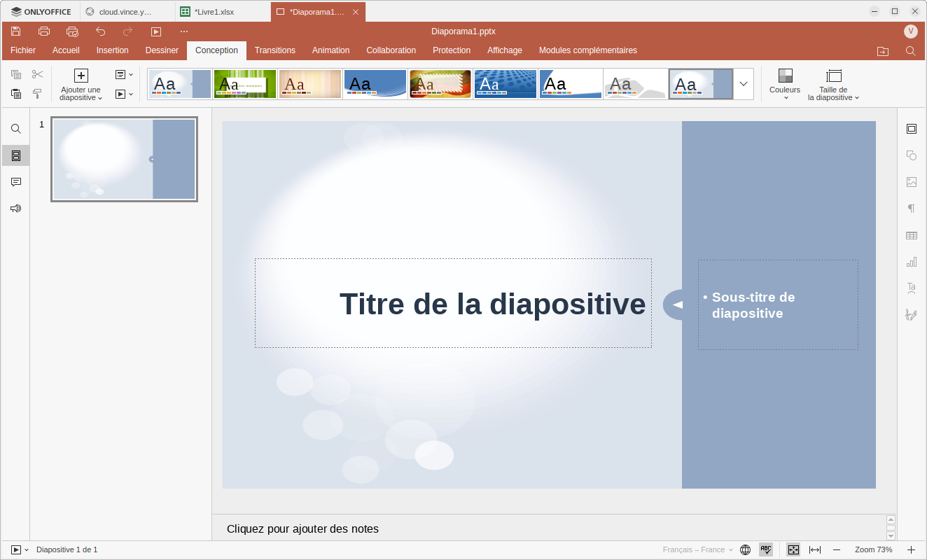Open the Couleurs dropdown
927x560 pixels.
click(785, 84)
